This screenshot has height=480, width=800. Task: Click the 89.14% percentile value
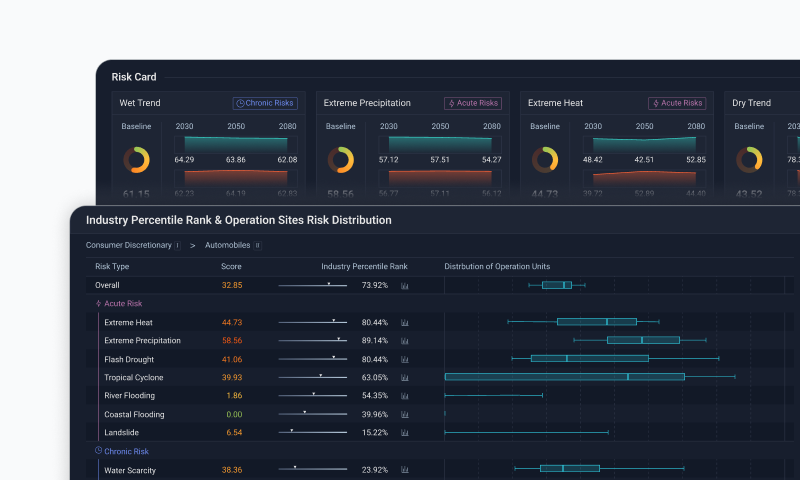[374, 340]
